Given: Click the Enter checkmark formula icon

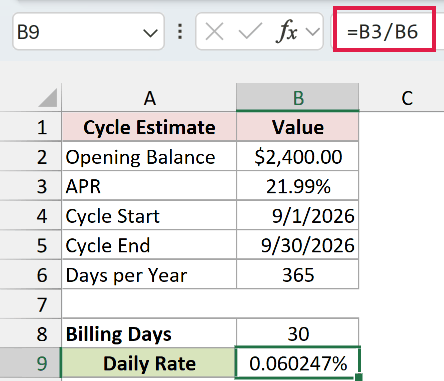Looking at the screenshot, I should click(250, 32).
